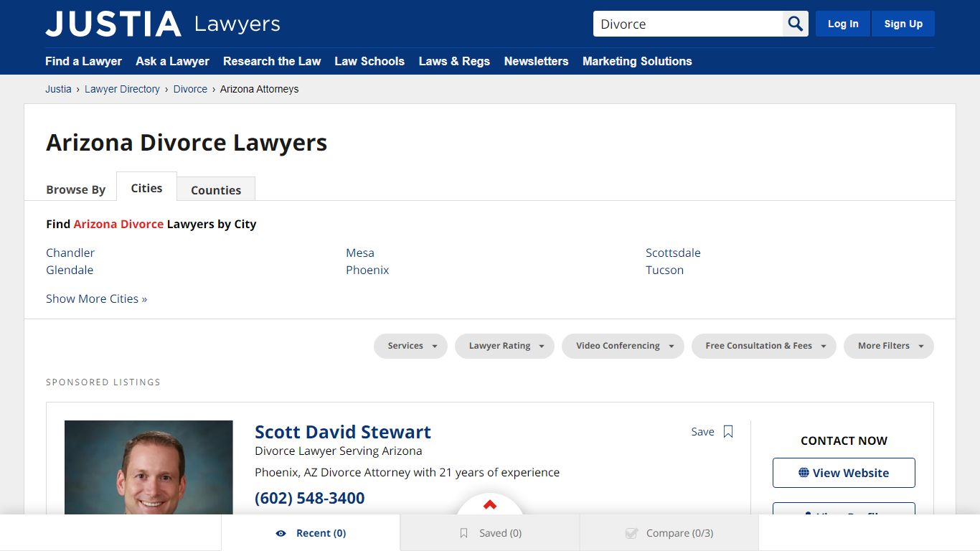Click Divorce breadcrumb link
Screen dimensions: 980x551
[190, 89]
